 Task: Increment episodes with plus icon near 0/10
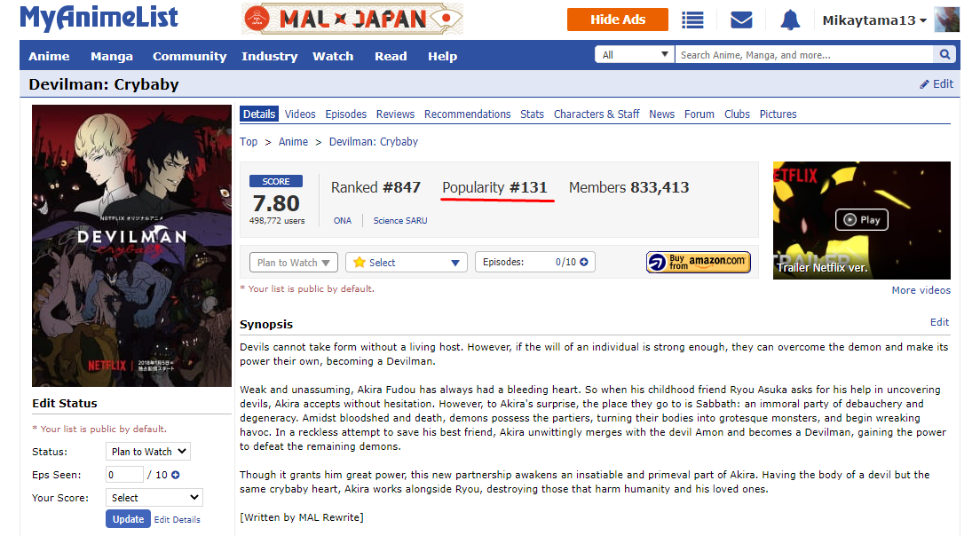pyautogui.click(x=584, y=262)
